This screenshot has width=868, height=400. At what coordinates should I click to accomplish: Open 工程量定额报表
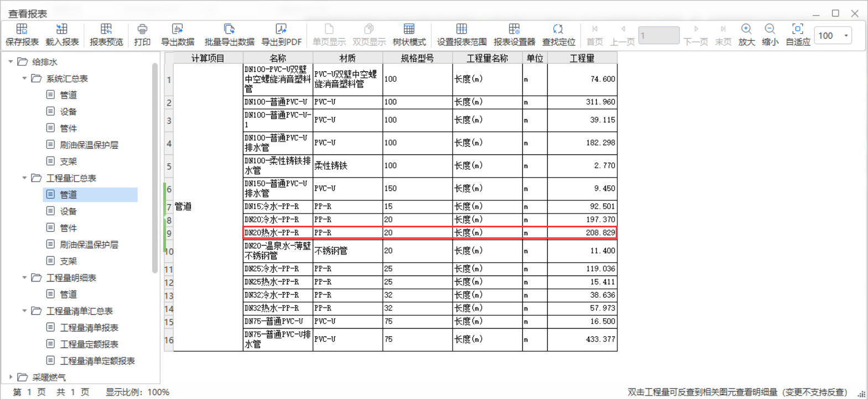[x=89, y=344]
